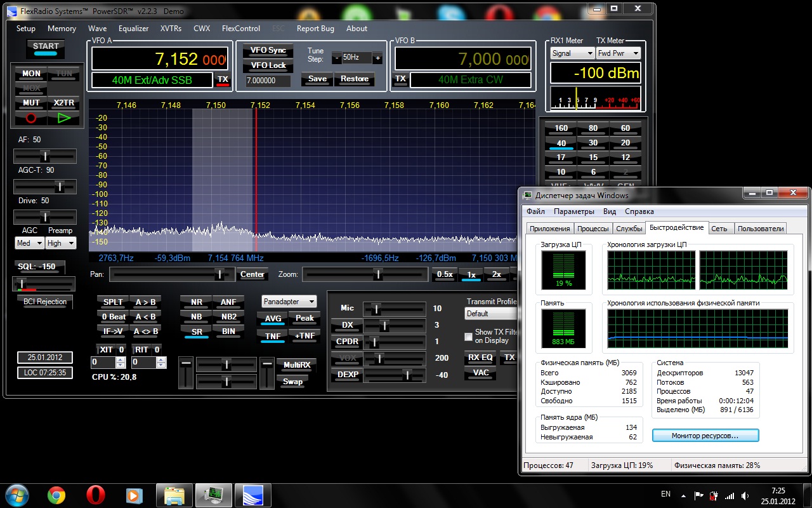Click the VFO A frequency display
812x508 pixels.
[160, 59]
